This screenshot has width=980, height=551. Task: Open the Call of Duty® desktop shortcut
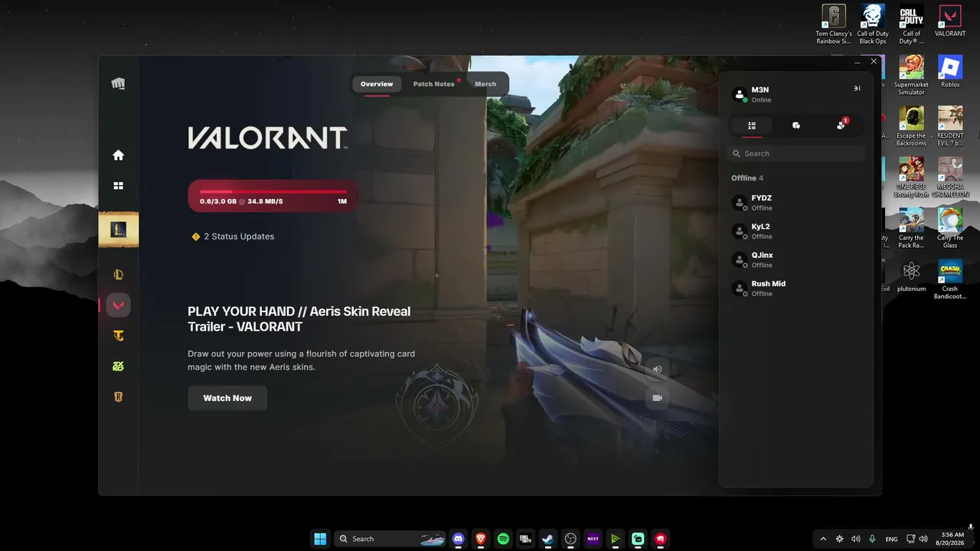pos(911,25)
